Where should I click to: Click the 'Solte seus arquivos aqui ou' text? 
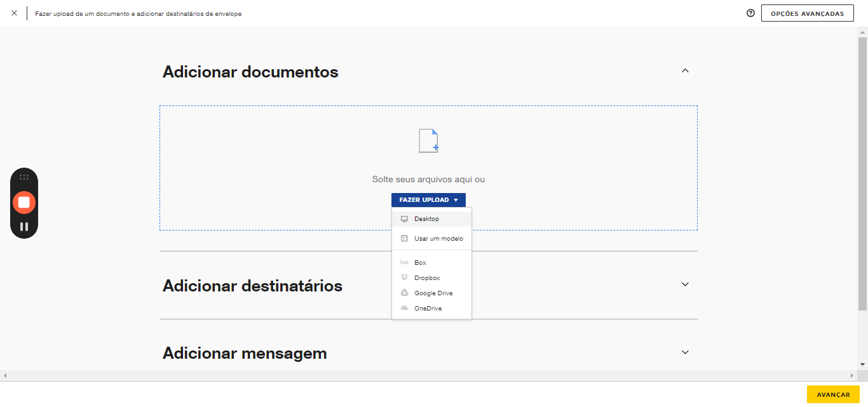[x=428, y=180]
